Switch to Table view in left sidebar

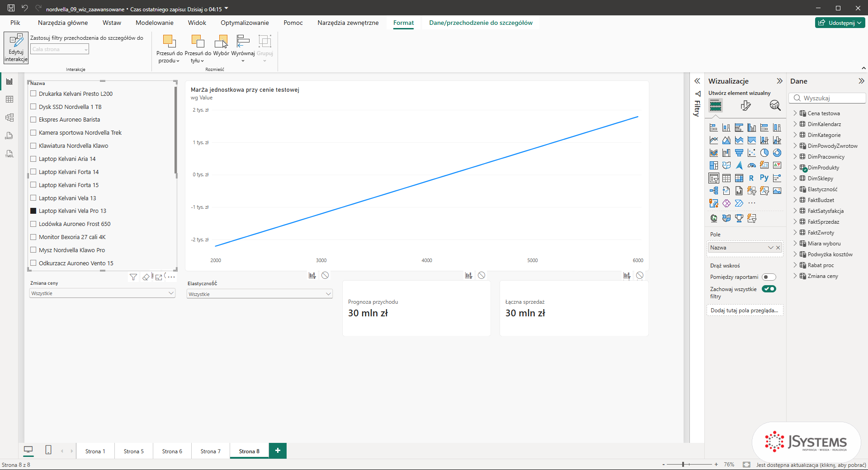[x=9, y=99]
